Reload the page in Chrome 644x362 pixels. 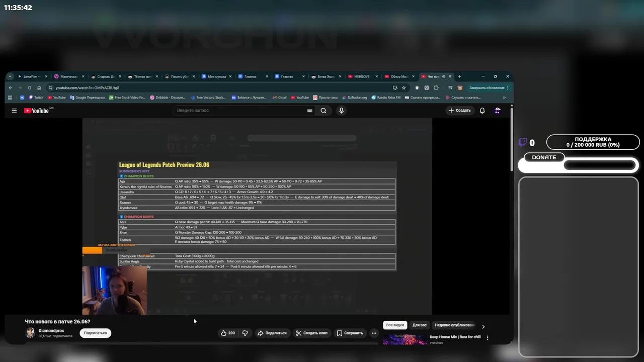tap(30, 87)
